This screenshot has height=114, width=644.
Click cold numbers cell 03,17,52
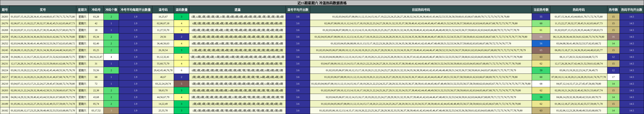click(96, 111)
